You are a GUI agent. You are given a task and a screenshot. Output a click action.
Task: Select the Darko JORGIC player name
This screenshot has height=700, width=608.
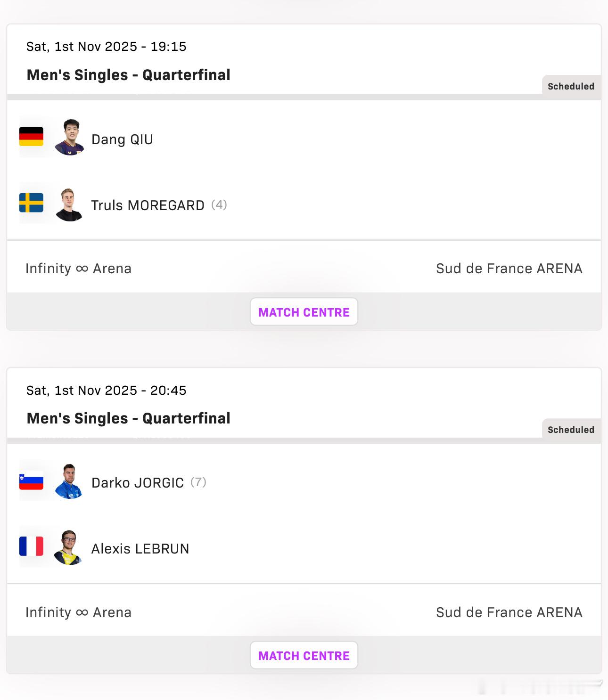point(137,483)
